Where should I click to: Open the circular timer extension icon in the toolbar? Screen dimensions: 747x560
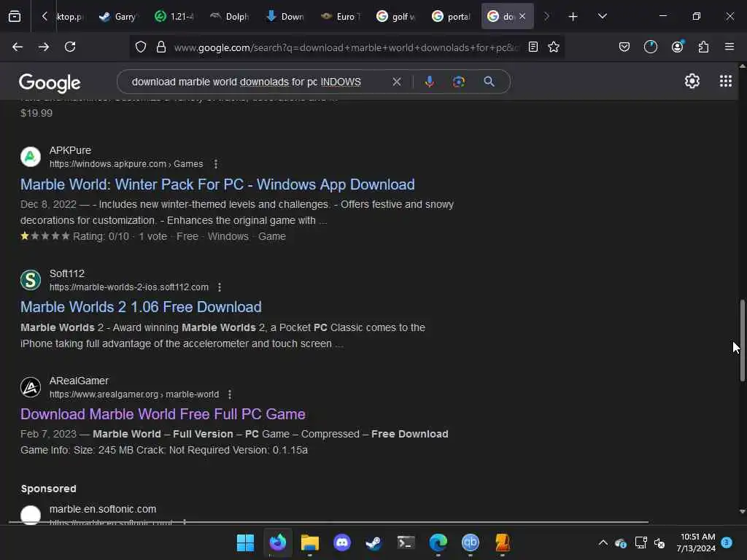(650, 47)
